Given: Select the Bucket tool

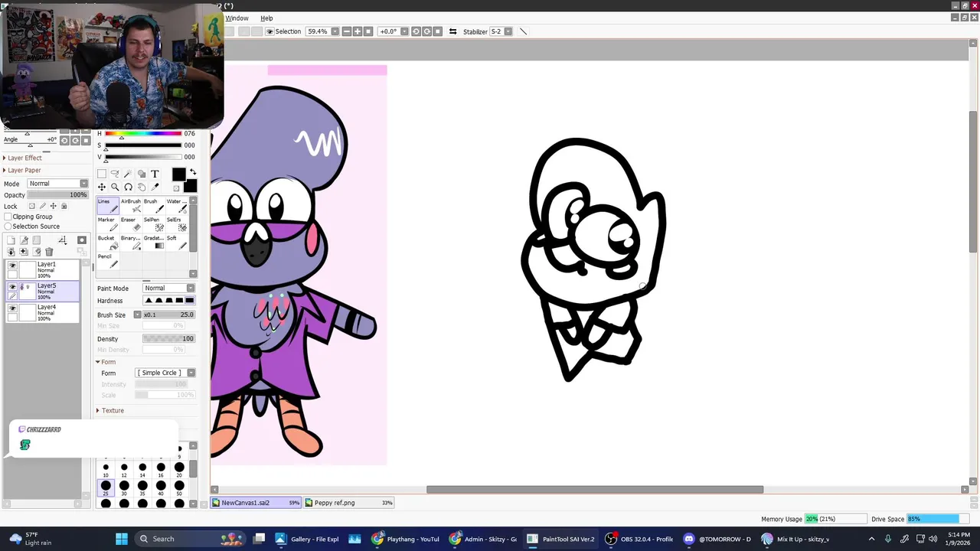Looking at the screenshot, I should click(108, 243).
